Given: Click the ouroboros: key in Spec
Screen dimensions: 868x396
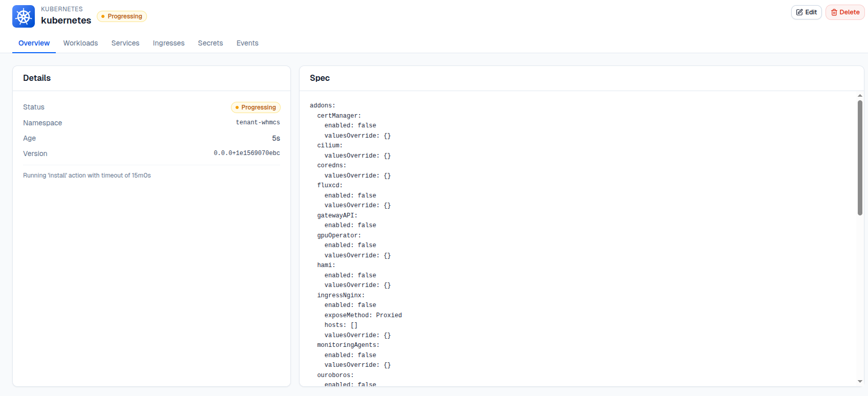Looking at the screenshot, I should 335,375.
